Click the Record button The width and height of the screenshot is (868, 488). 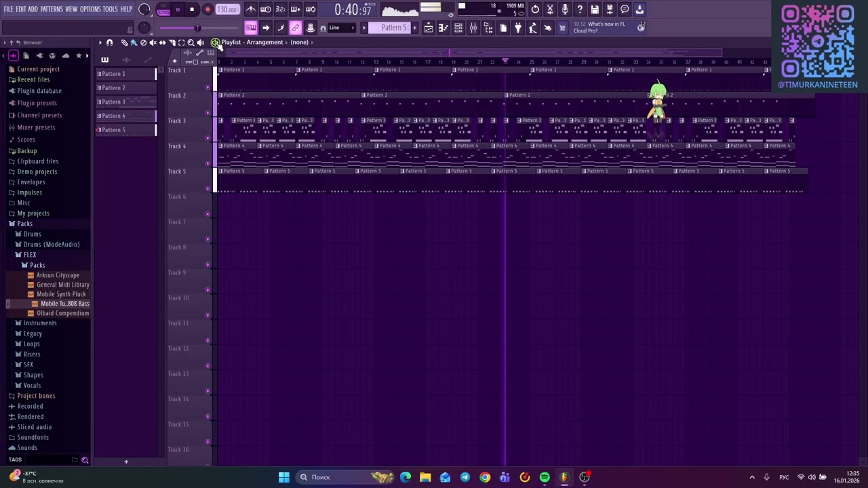coord(208,9)
